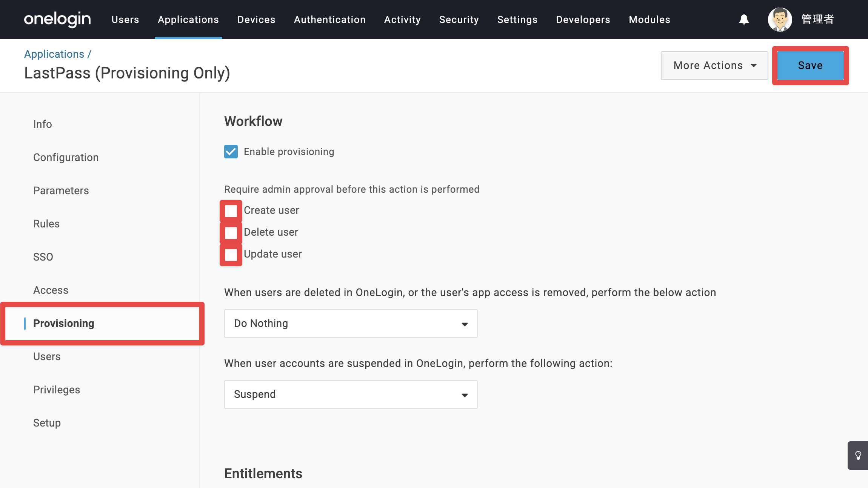Click the Require admin approval description text
This screenshot has height=488, width=868.
click(352, 189)
